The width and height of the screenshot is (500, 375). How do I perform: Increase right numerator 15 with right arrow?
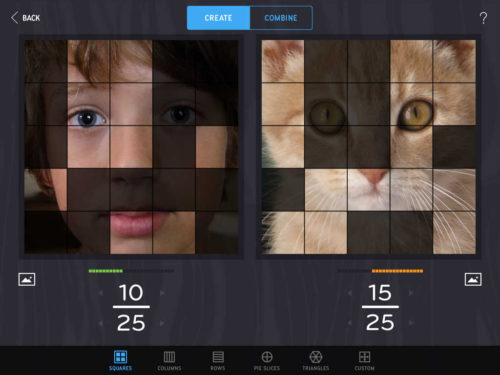411,293
